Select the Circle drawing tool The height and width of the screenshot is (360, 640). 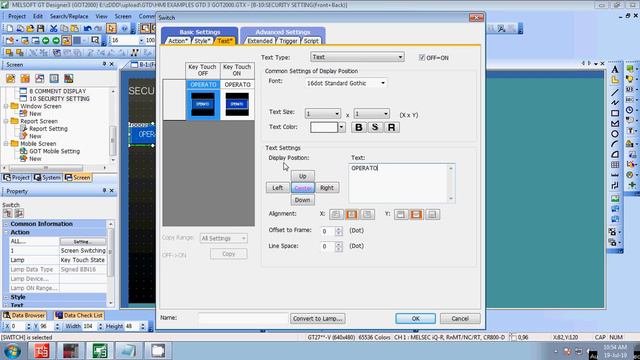615,134
